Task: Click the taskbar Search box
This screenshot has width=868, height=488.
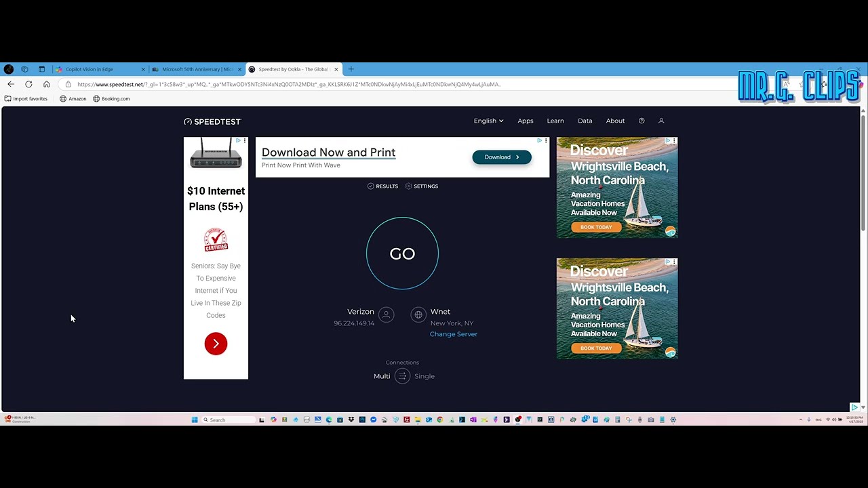Action: (229, 420)
